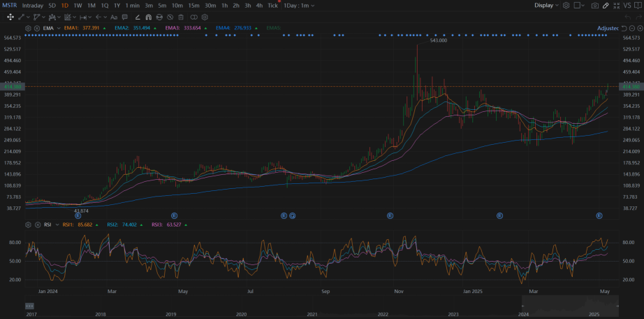Screen dimensions: 644x319
Task: Exit full screen with collapse arrows
Action: [617, 6]
